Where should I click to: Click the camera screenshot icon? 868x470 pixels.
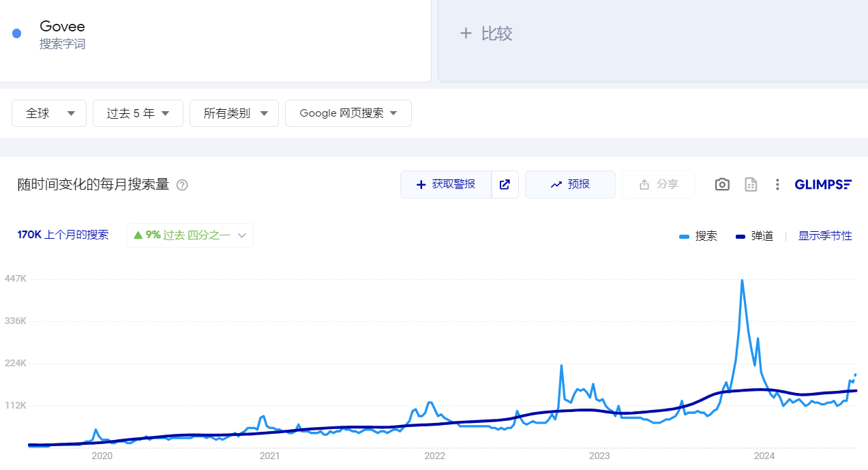point(722,184)
